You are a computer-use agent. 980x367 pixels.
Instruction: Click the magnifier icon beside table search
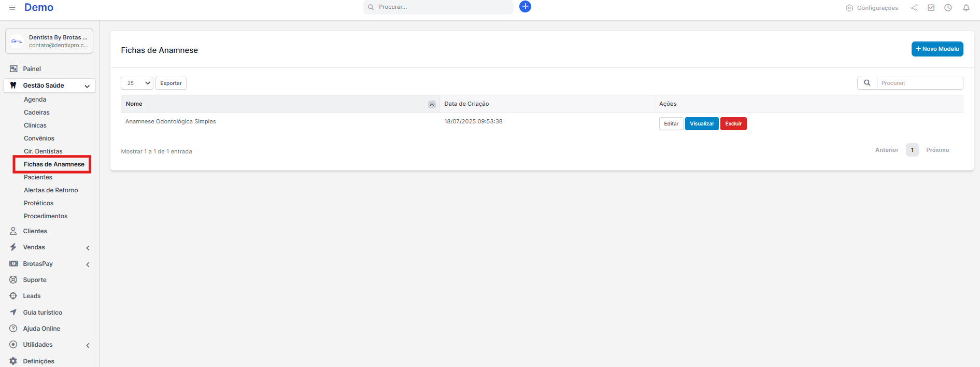(x=867, y=83)
